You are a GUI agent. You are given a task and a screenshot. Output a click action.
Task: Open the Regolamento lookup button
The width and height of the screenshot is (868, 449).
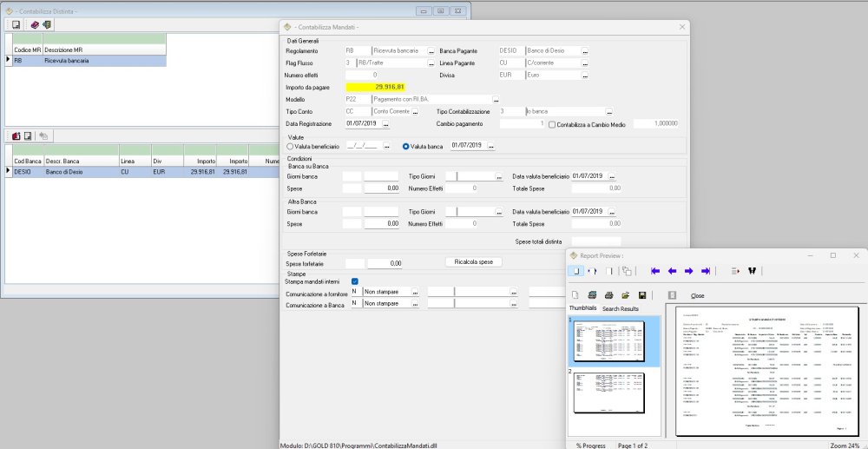point(431,51)
